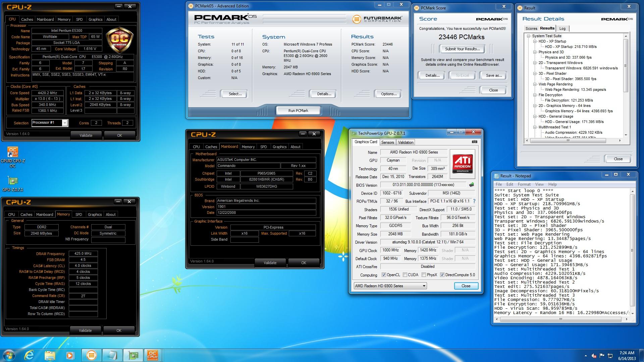This screenshot has height=362, width=644.
Task: Click the Futuremark Corporation logo in PCMark05
Action: [377, 19]
